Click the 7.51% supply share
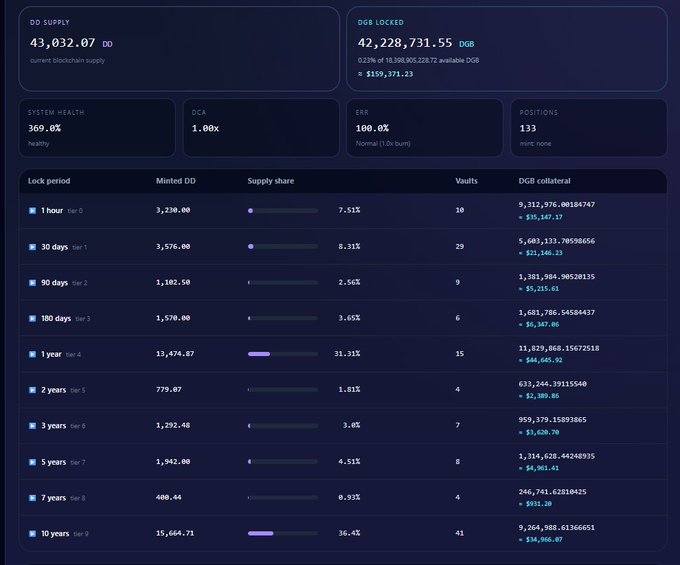This screenshot has width=680, height=565. pyautogui.click(x=349, y=210)
